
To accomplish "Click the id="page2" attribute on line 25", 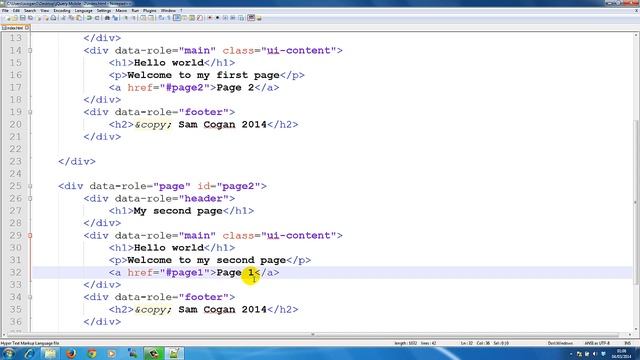I will (229, 186).
